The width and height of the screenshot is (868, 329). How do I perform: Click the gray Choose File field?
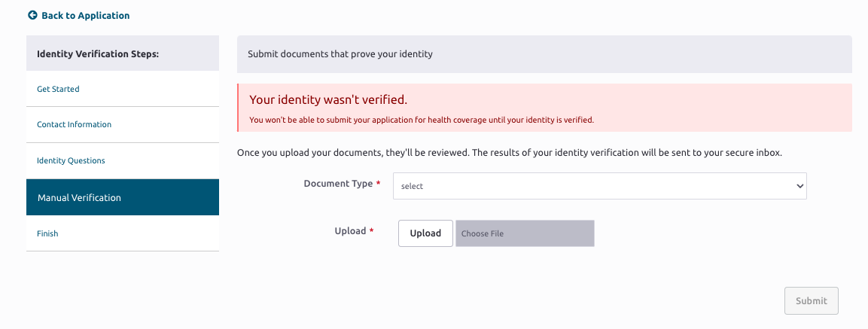pos(525,233)
